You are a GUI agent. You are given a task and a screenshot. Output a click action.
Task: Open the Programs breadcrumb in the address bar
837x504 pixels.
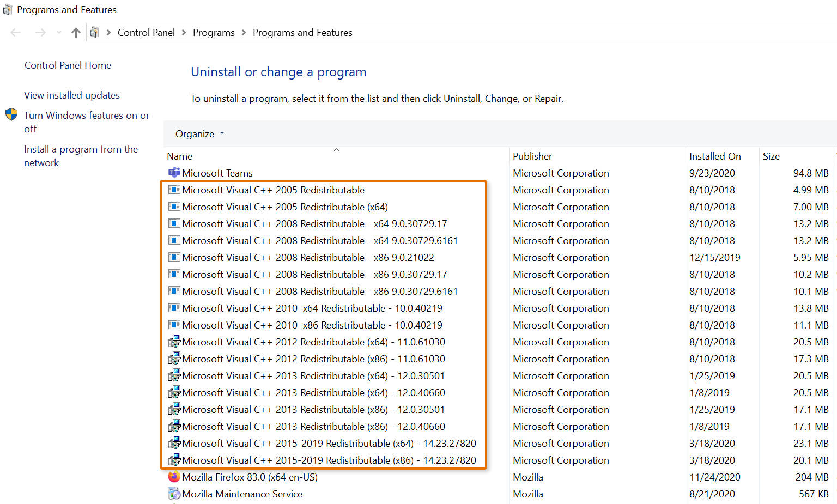(x=214, y=32)
